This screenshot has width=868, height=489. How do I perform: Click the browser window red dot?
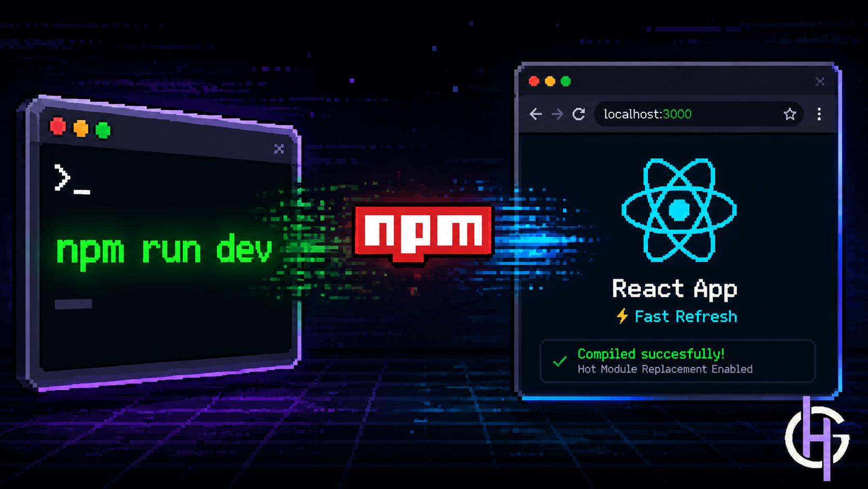[534, 81]
